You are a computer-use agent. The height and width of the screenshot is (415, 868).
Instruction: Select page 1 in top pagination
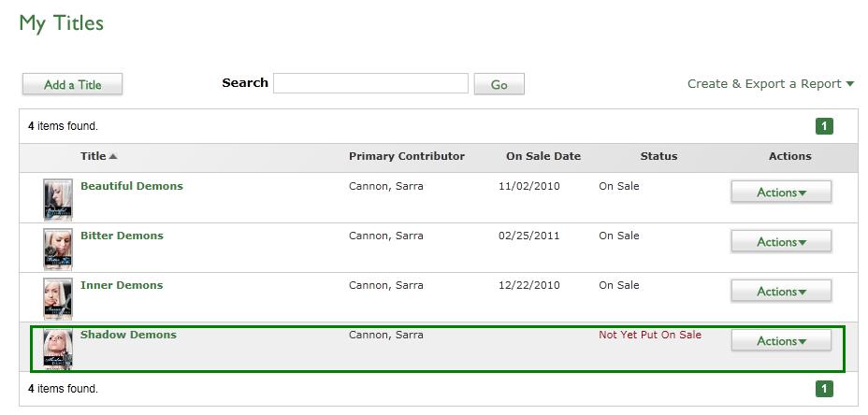coord(824,126)
